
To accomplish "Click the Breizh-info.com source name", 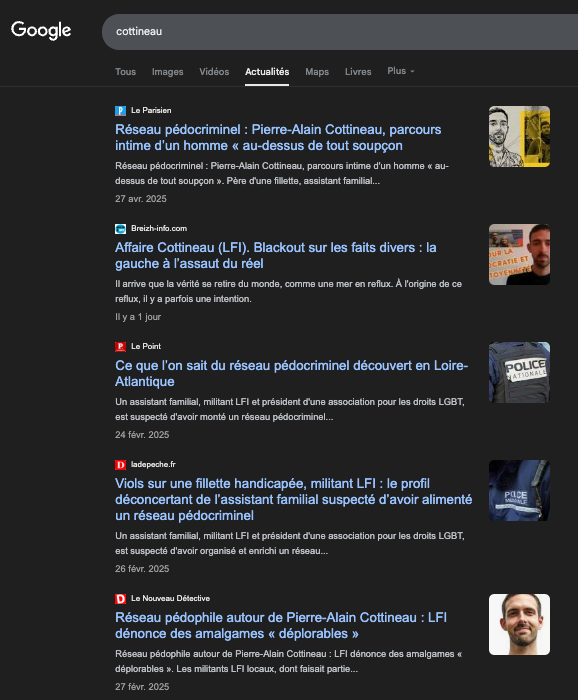I will coord(159,228).
